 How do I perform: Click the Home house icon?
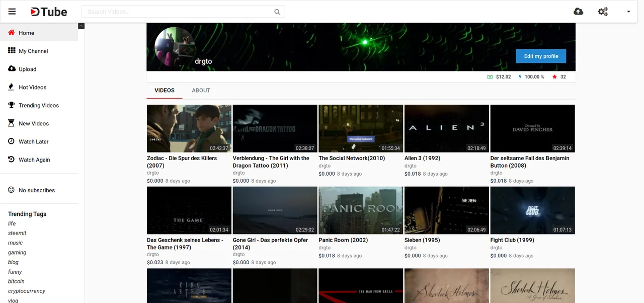[12, 33]
